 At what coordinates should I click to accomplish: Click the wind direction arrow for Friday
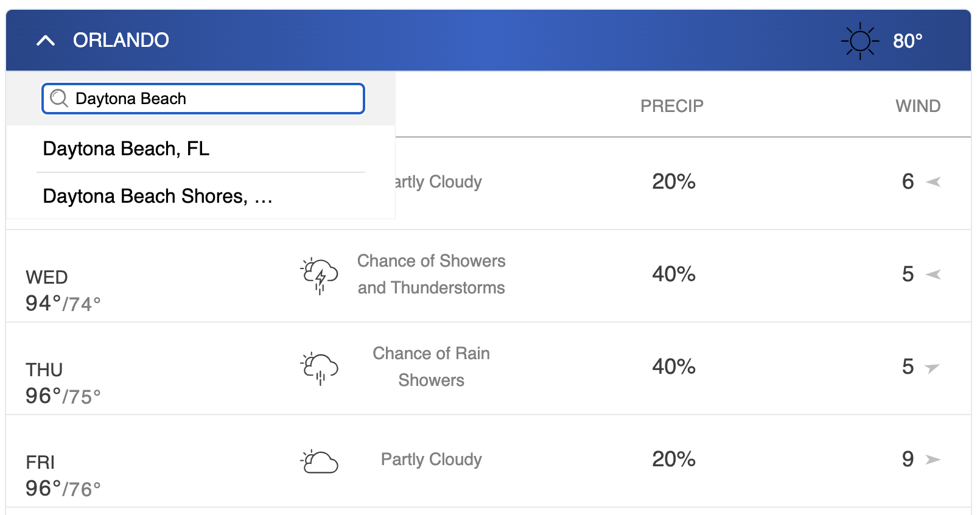coord(933,460)
